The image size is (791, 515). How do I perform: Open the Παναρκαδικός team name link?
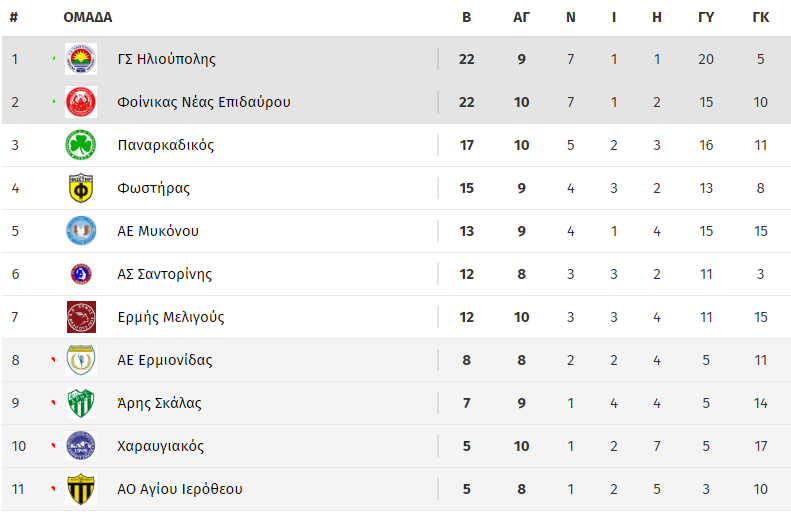pos(165,145)
